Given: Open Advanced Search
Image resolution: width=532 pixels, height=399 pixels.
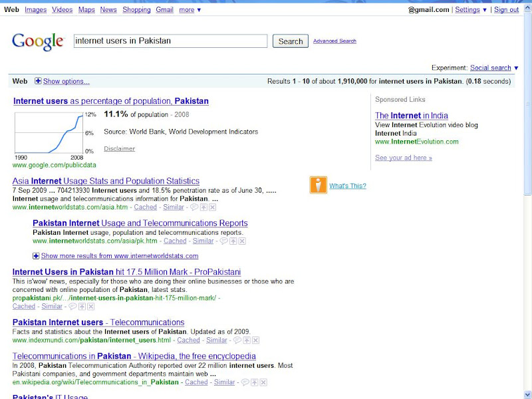Looking at the screenshot, I should tap(334, 41).
